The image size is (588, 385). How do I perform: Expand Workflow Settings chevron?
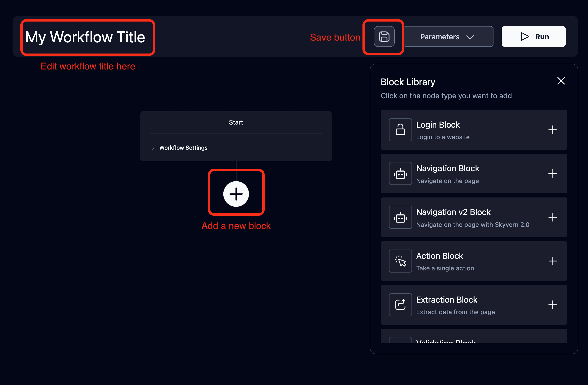click(x=153, y=148)
